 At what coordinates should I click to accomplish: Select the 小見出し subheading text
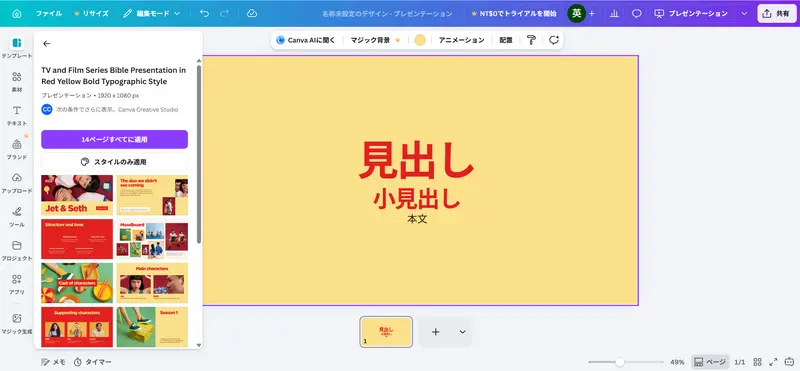click(416, 199)
